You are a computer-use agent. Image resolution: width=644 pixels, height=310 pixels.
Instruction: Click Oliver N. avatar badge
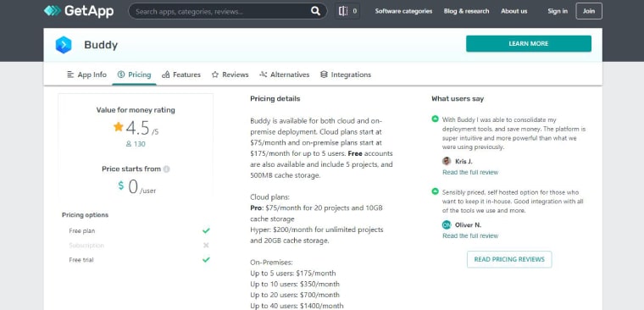pos(447,224)
